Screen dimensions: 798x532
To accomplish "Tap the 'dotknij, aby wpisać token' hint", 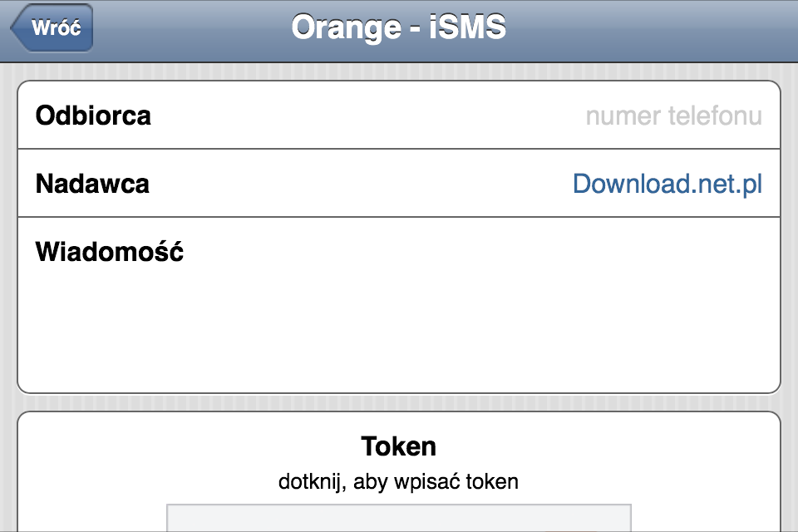I will 398,481.
